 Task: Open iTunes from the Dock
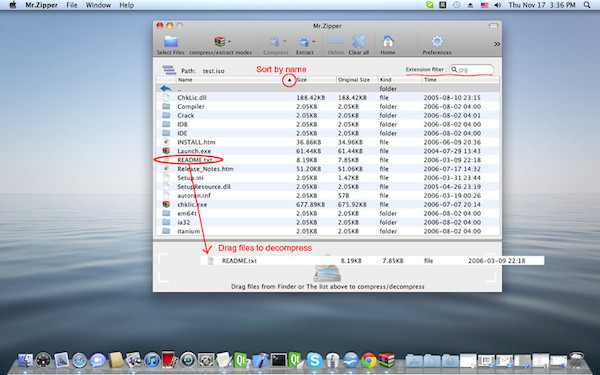[152, 360]
